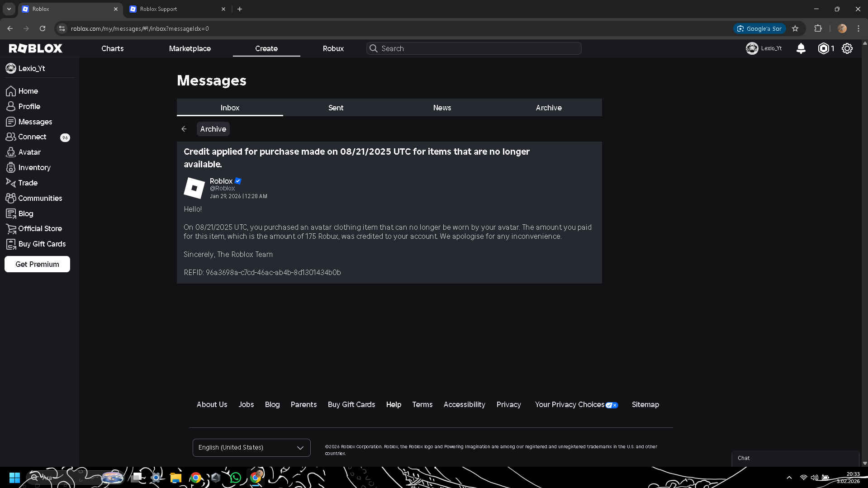This screenshot has height=488, width=868.
Task: Reload the page
Action: point(43,28)
